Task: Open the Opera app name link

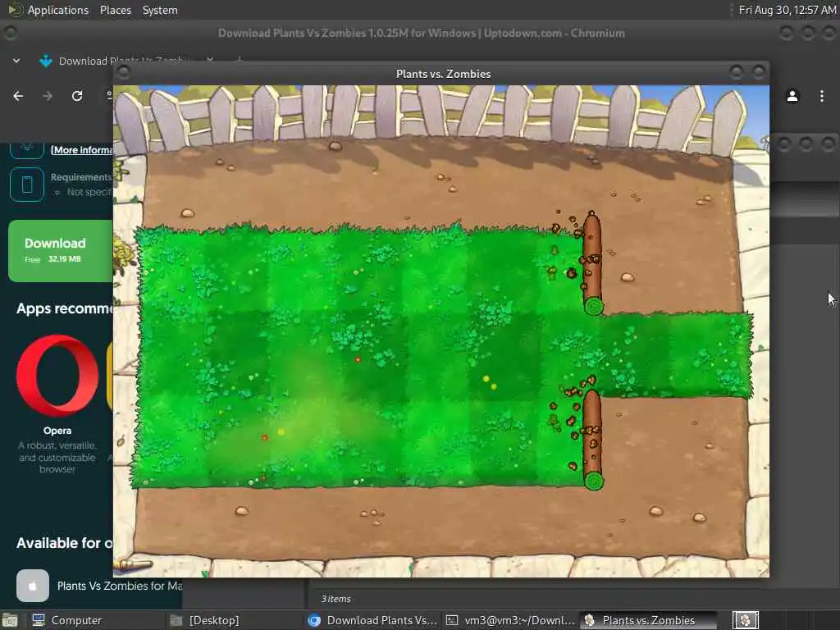Action: (x=57, y=430)
